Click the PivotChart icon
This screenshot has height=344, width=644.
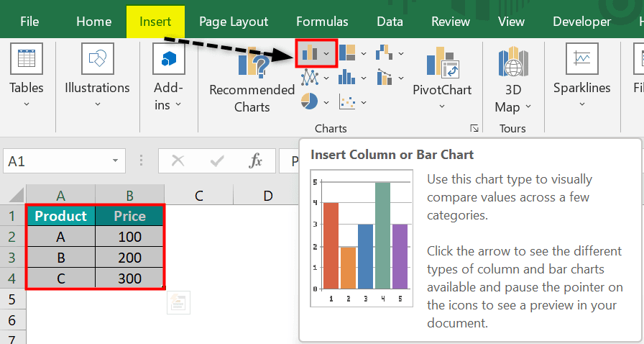coord(442,62)
